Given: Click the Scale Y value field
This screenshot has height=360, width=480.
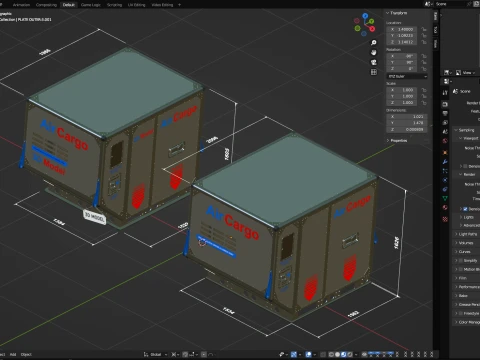Looking at the screenshot, I should click(402, 96).
